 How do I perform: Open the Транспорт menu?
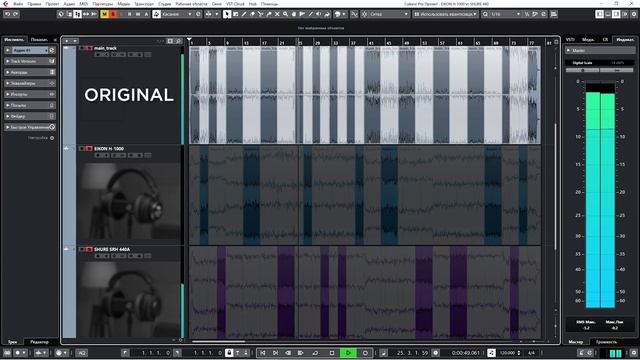[144, 4]
